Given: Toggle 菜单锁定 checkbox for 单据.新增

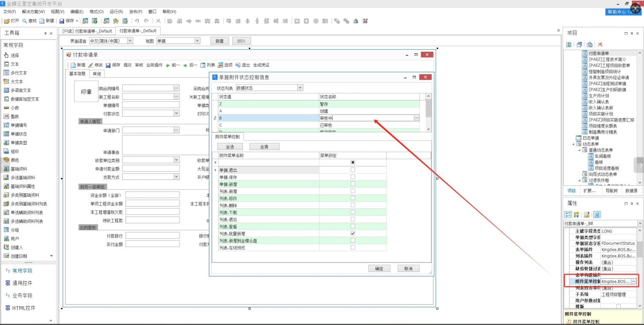Looking at the screenshot, I should 353,184.
